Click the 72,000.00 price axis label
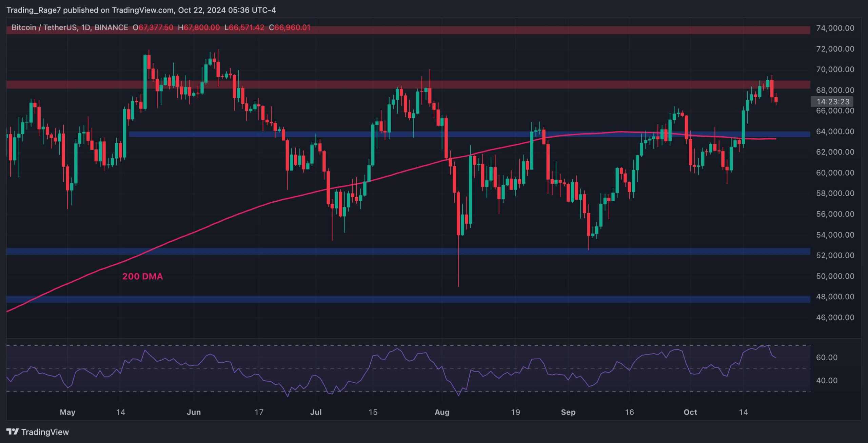 (x=835, y=49)
